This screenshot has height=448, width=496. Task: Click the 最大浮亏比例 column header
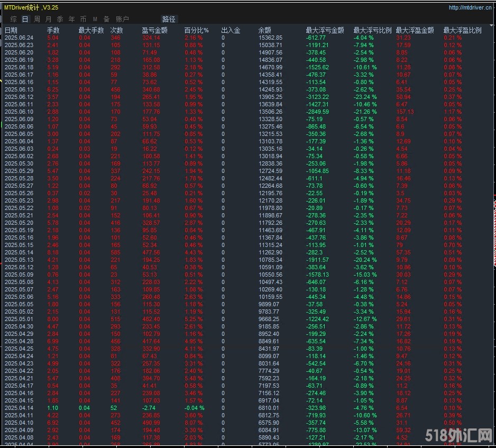pyautogui.click(x=372, y=30)
